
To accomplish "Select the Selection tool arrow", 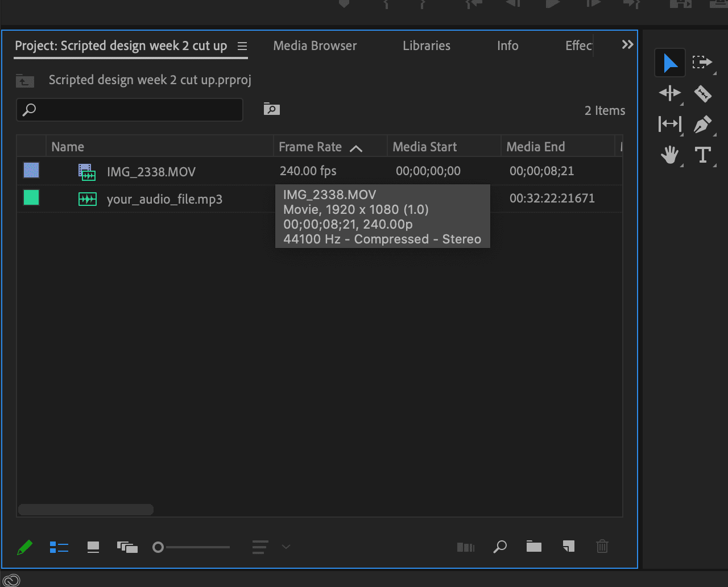I will [x=670, y=63].
